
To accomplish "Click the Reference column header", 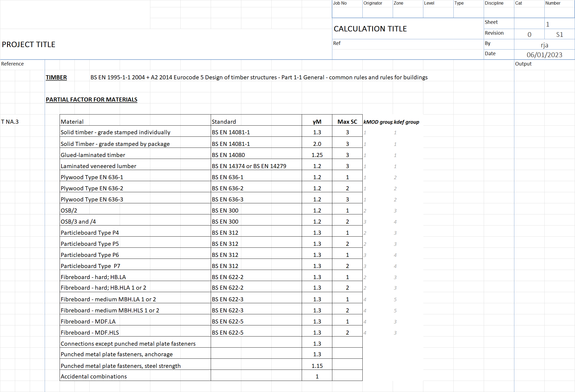I will (22, 65).
